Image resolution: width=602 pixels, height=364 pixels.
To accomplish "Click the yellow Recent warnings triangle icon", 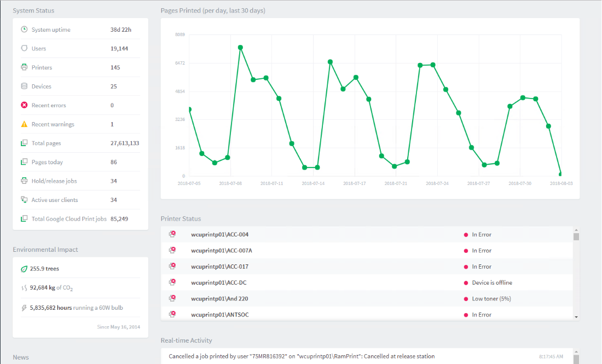I will tap(24, 124).
